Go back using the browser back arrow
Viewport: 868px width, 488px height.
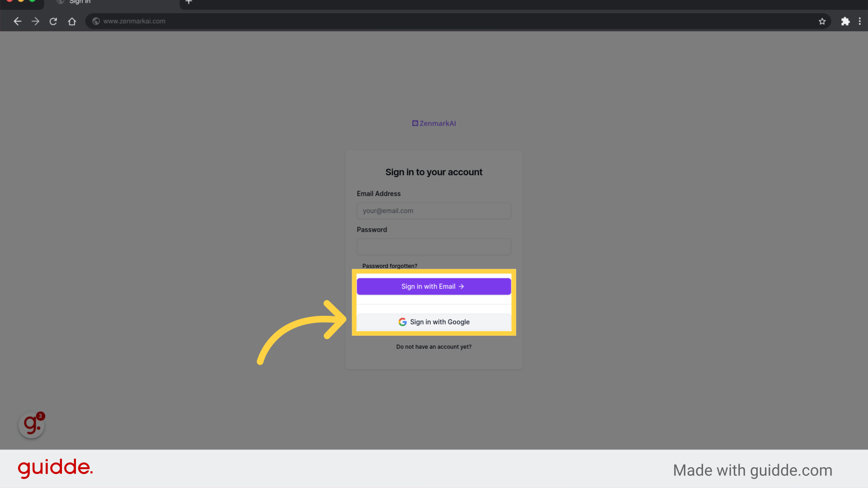(17, 21)
